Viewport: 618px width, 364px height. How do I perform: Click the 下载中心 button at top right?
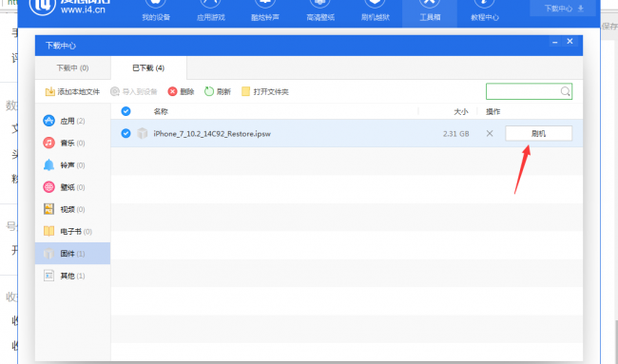563,9
